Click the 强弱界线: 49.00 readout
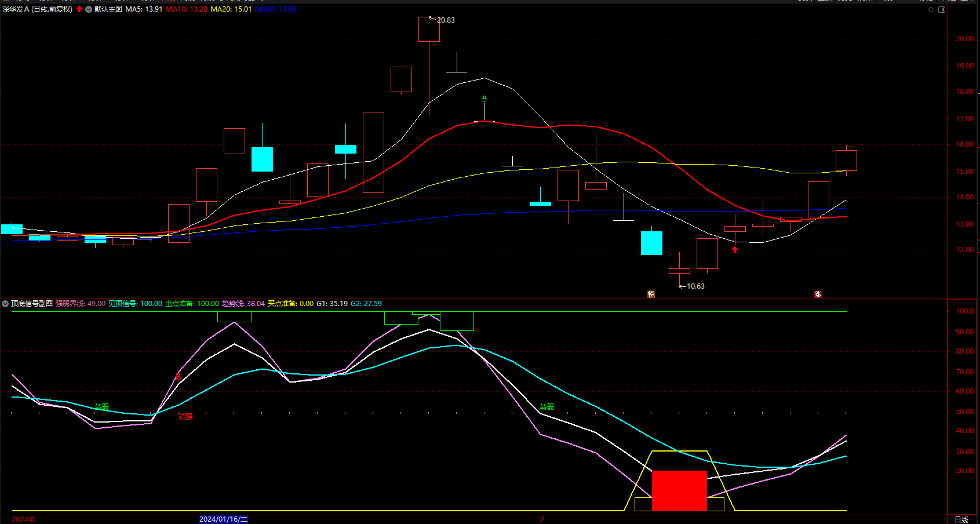980x524 pixels. click(x=81, y=304)
